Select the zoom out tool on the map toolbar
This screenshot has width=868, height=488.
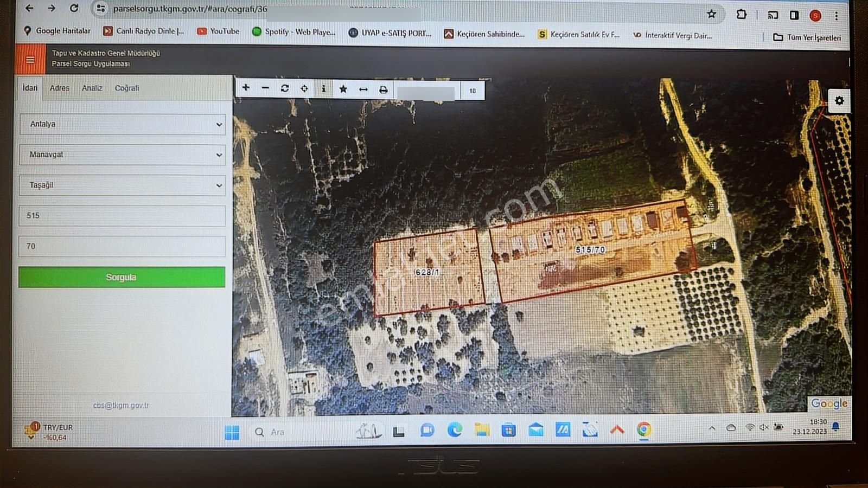coord(265,88)
